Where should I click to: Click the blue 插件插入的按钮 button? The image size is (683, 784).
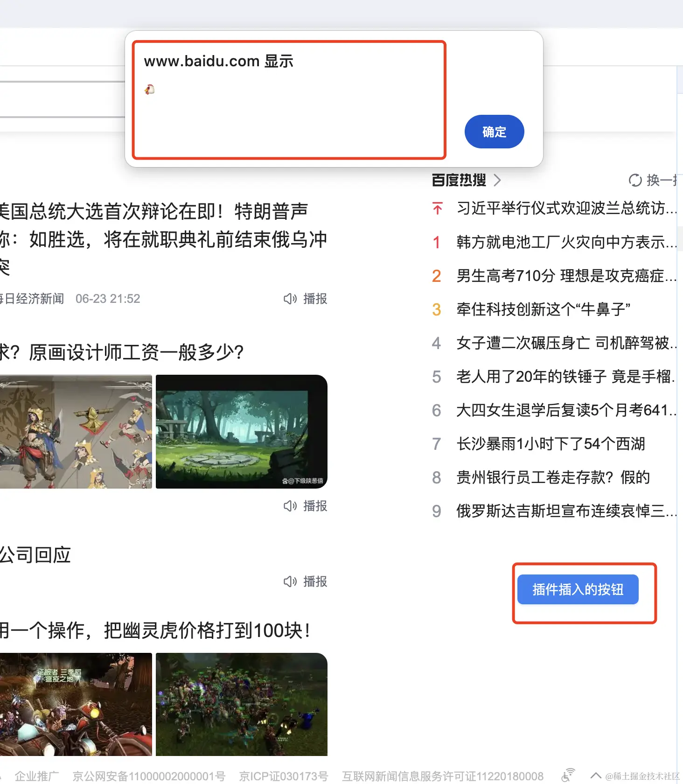[578, 589]
